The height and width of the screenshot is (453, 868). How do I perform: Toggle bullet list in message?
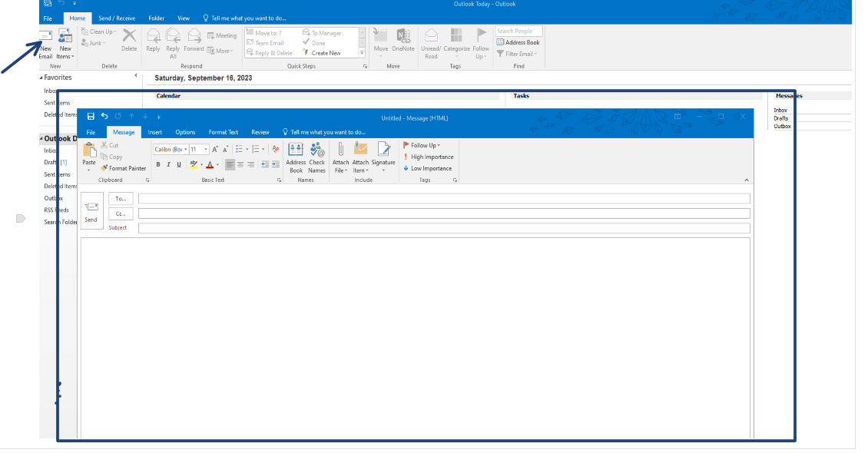tap(239, 150)
